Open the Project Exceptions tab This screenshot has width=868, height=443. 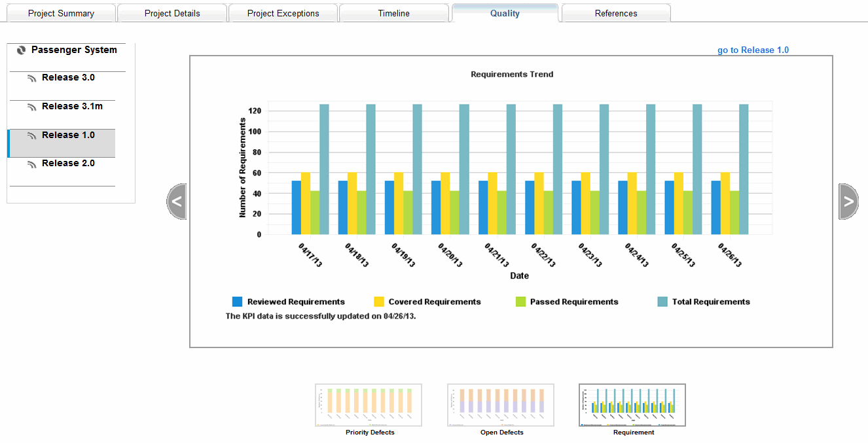click(x=283, y=13)
